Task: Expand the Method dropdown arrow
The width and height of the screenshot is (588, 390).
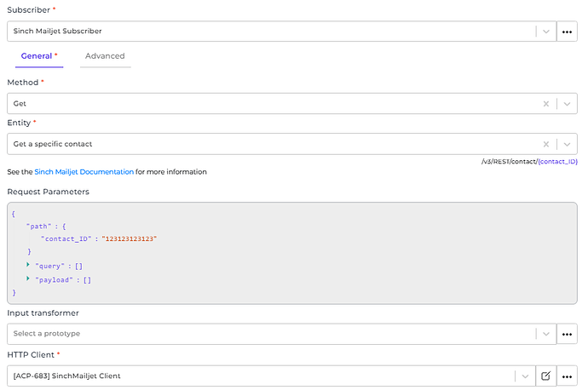Action: [x=567, y=104]
